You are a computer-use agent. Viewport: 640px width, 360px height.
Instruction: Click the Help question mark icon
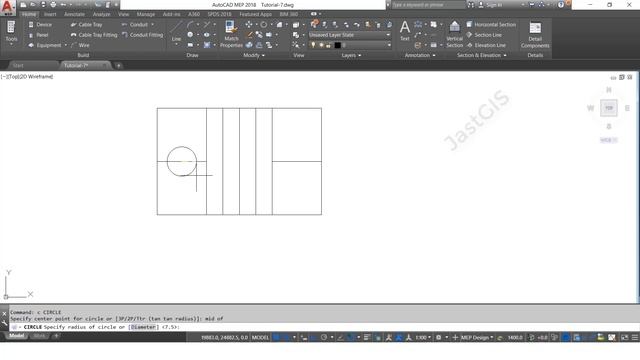[x=561, y=4]
